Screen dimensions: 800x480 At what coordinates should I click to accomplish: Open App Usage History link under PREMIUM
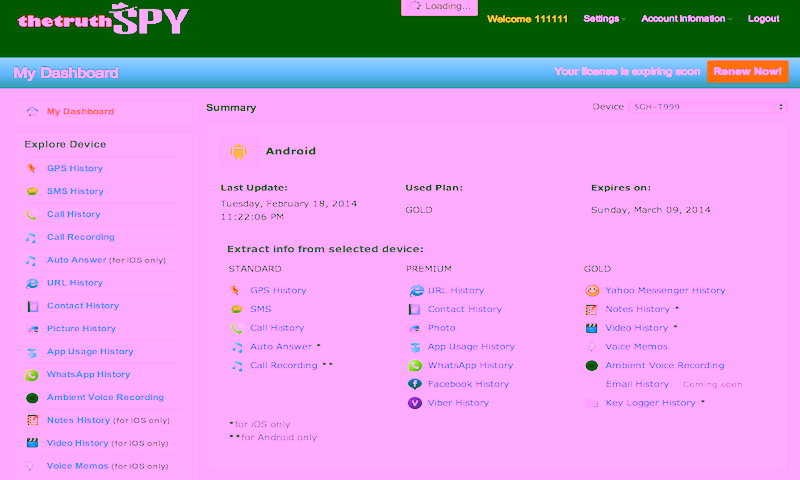pos(471,347)
